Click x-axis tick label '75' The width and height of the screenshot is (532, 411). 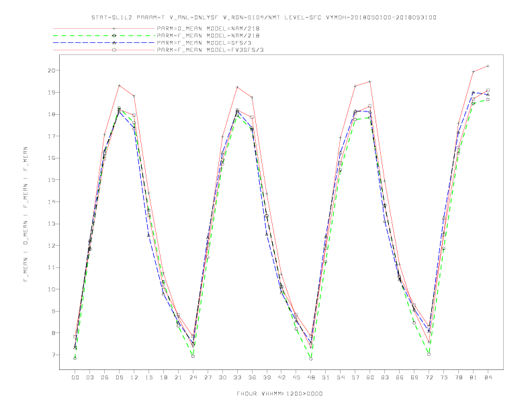(x=443, y=377)
